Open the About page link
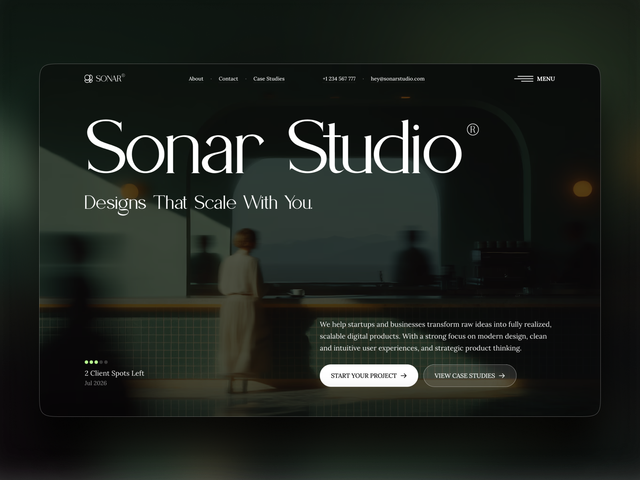 pos(196,79)
